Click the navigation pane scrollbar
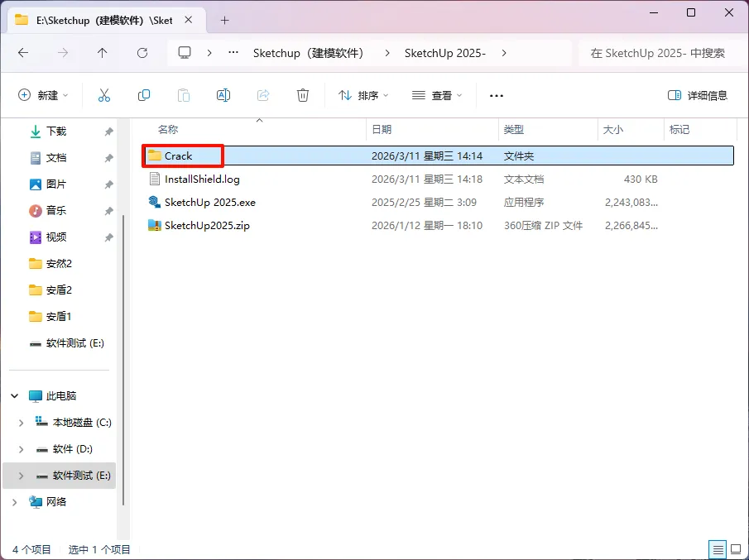This screenshot has height=560, width=749. coord(123,359)
